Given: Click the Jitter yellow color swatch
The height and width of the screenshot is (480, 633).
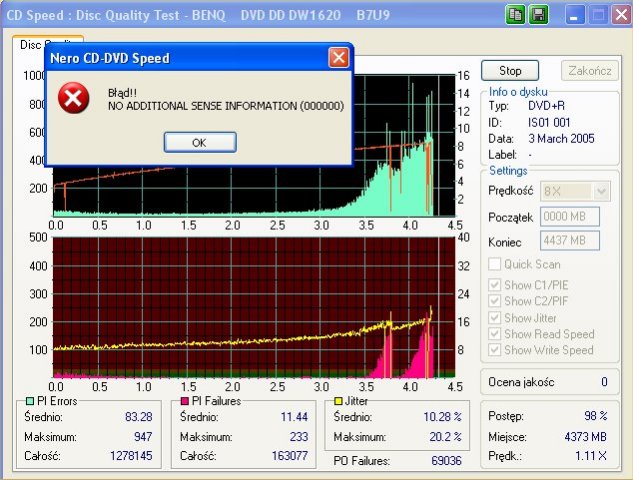Looking at the screenshot, I should pos(338,401).
